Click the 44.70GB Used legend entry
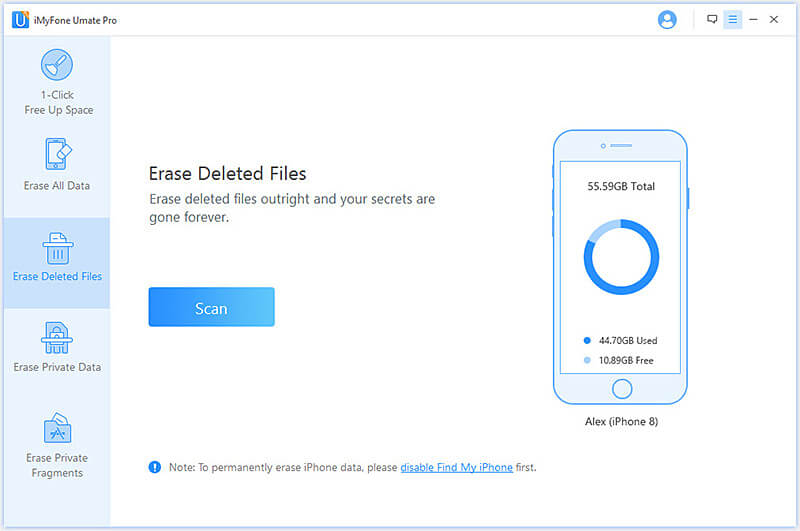This screenshot has width=800, height=531. click(620, 341)
